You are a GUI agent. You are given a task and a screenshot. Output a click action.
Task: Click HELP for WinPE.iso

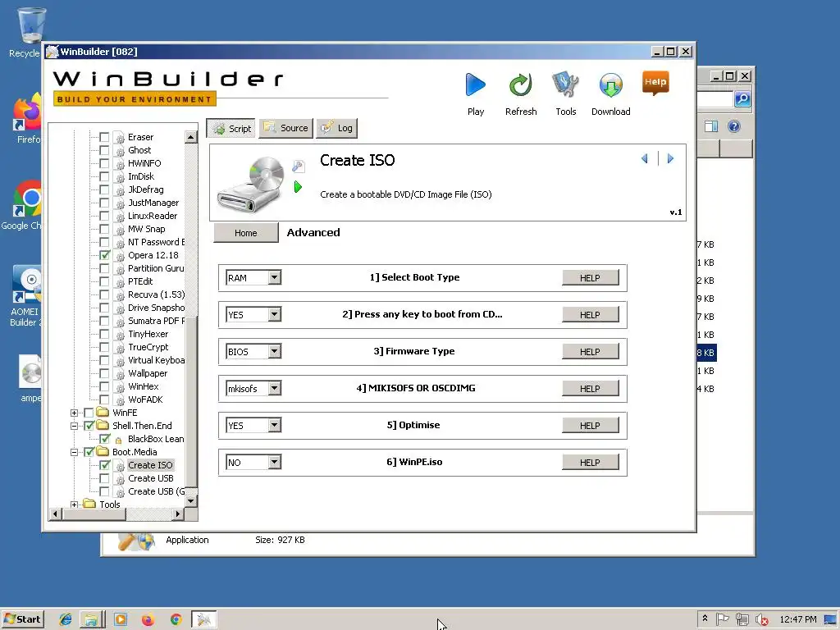590,463
